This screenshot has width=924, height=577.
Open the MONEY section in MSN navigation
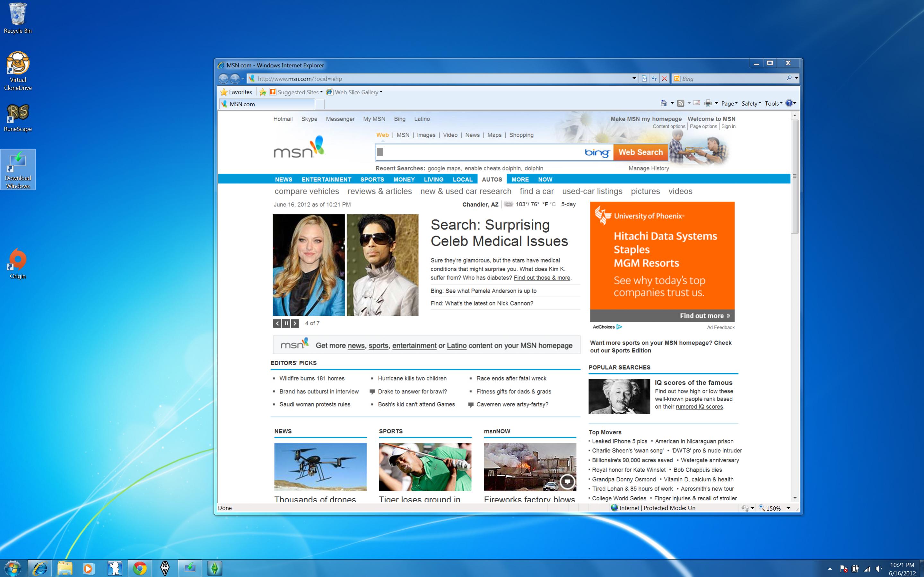pos(404,179)
